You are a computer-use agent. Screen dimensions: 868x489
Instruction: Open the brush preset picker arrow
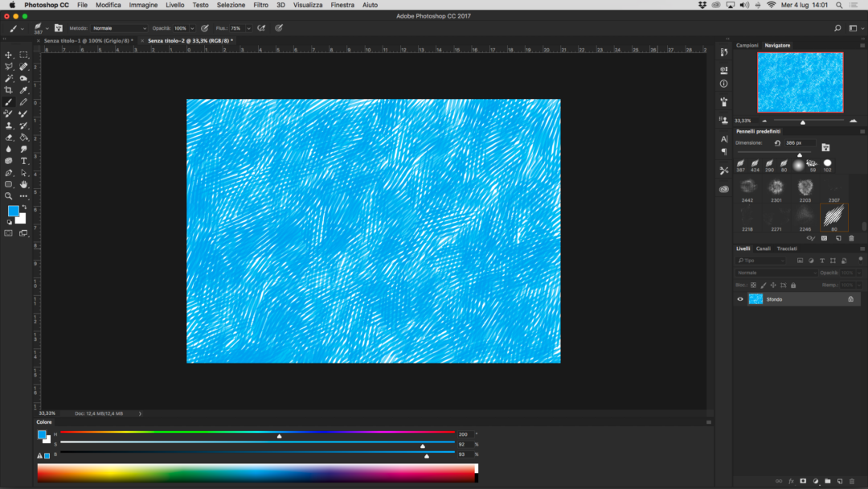[47, 28]
